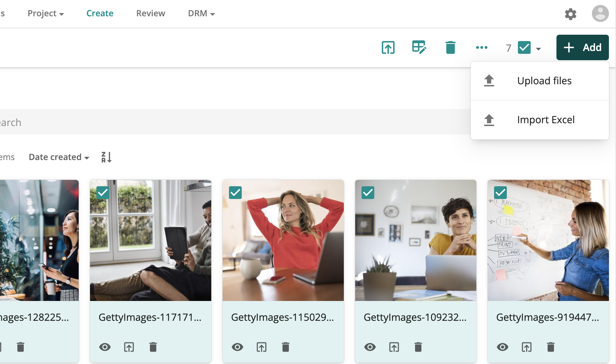Preview GettyImages-117171 with its eye icon
The width and height of the screenshot is (616, 364).
pyautogui.click(x=105, y=347)
